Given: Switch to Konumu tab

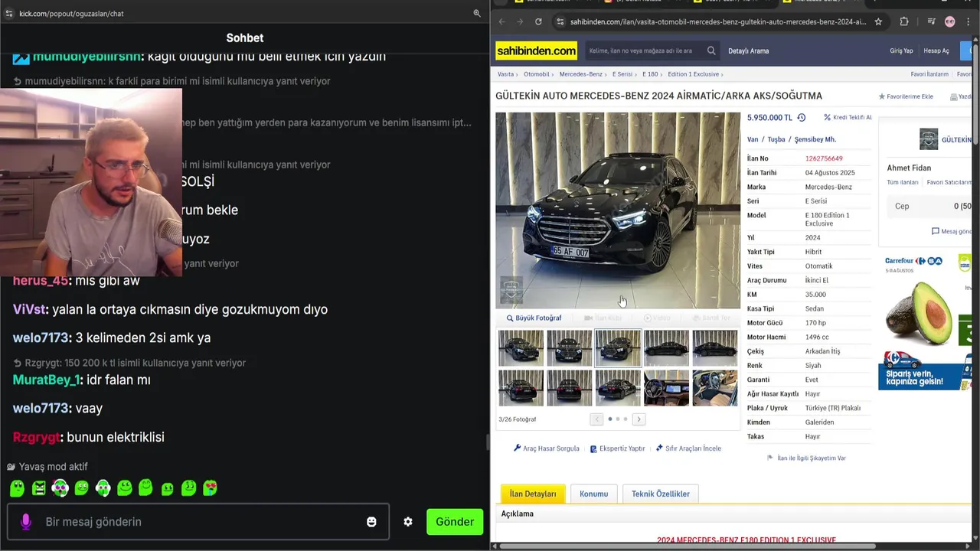Looking at the screenshot, I should click(x=593, y=494).
